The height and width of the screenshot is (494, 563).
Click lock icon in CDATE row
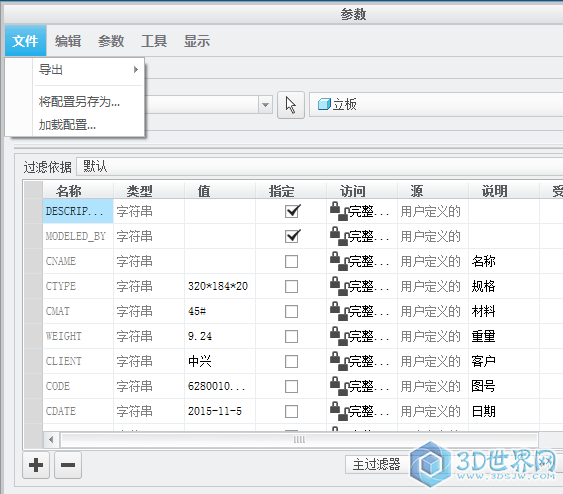tap(339, 411)
